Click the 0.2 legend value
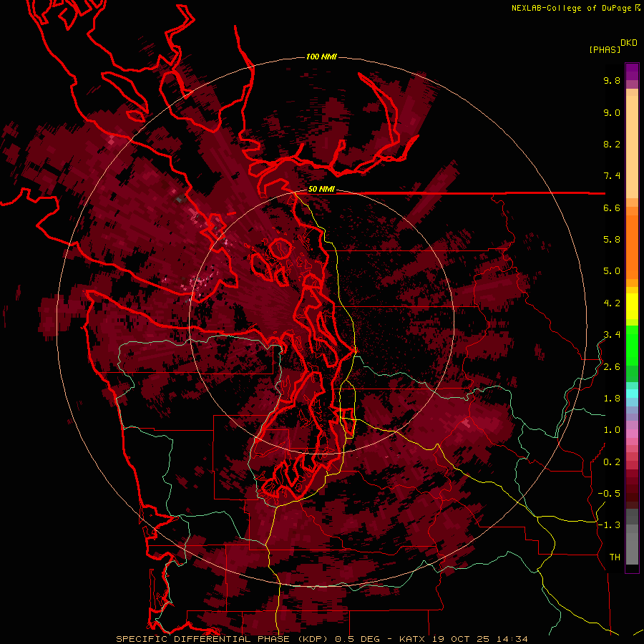This screenshot has width=644, height=644. click(x=612, y=462)
